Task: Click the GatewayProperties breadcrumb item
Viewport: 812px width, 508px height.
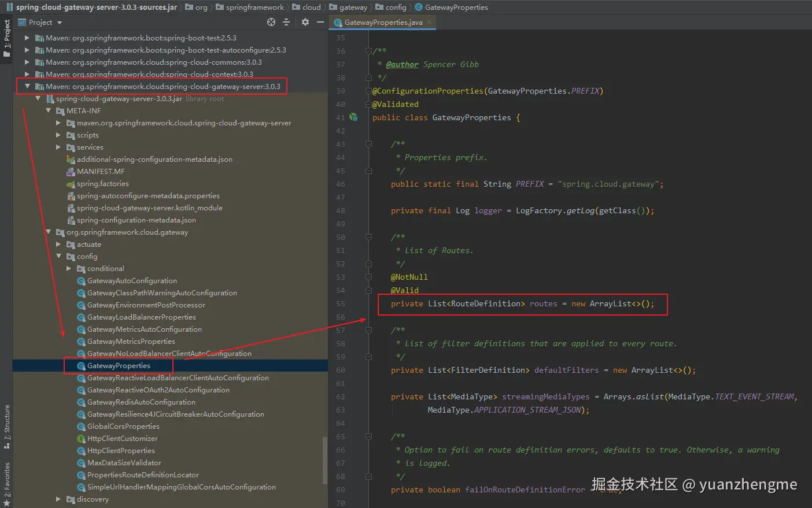Action: [x=451, y=7]
